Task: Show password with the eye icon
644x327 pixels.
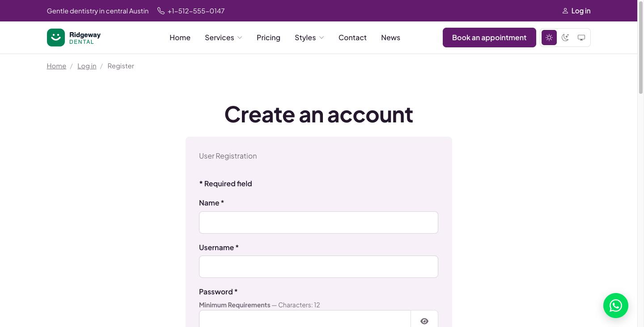Action: click(424, 321)
